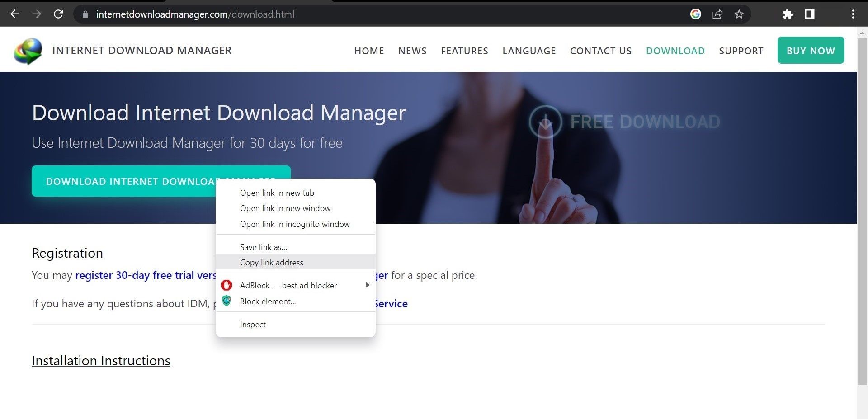The image size is (868, 419).
Task: Select Open link in incognito window
Action: click(x=296, y=224)
